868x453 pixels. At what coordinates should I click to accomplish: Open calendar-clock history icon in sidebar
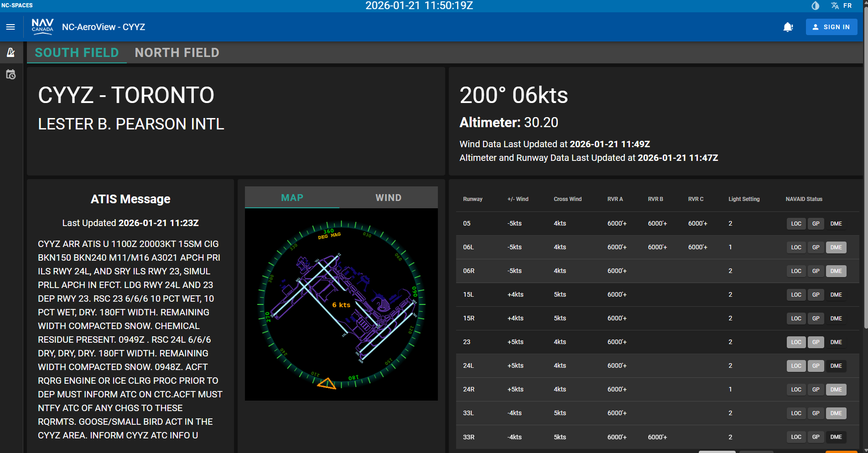(x=10, y=74)
